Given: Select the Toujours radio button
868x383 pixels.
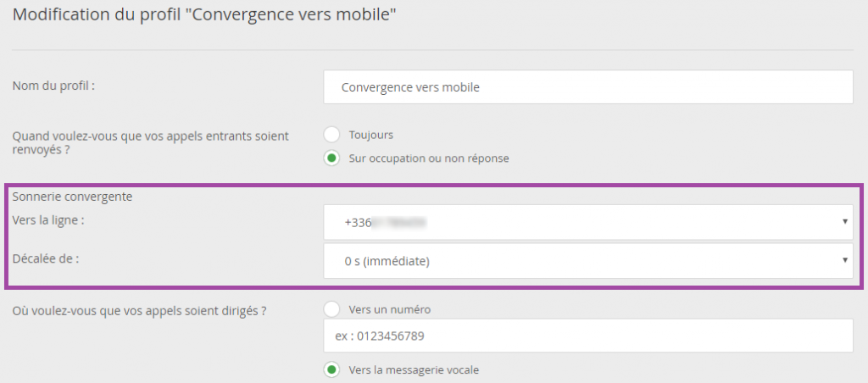Looking at the screenshot, I should pyautogui.click(x=331, y=135).
